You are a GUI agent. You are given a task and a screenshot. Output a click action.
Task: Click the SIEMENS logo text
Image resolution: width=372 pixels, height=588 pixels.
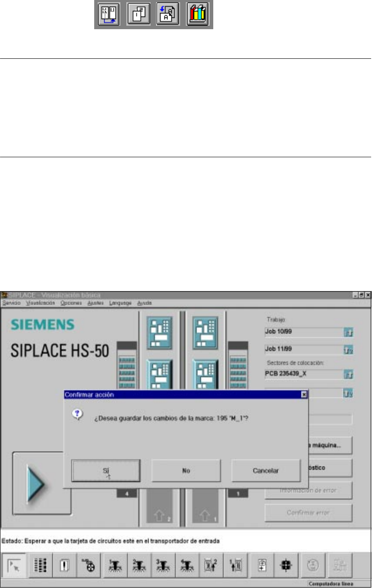[42, 325]
